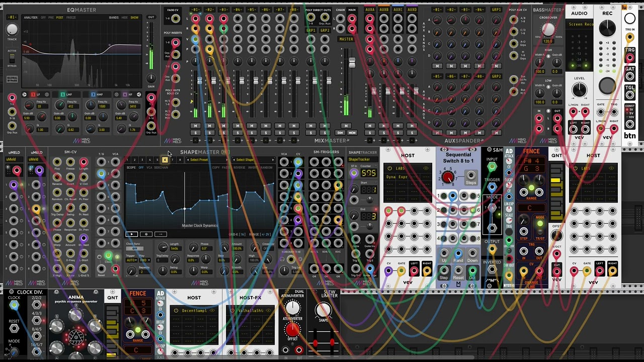644x362 pixels.
Task: Select analyser FREEZE option
Action: 71,18
